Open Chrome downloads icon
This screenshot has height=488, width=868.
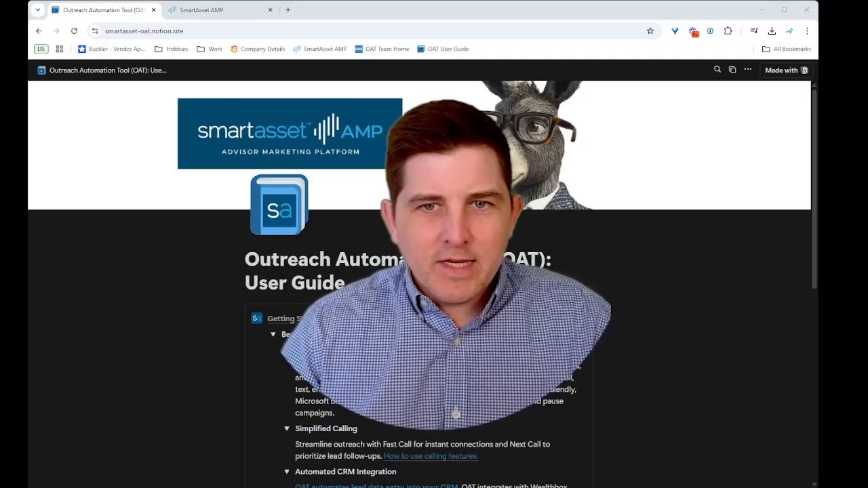[x=772, y=30]
